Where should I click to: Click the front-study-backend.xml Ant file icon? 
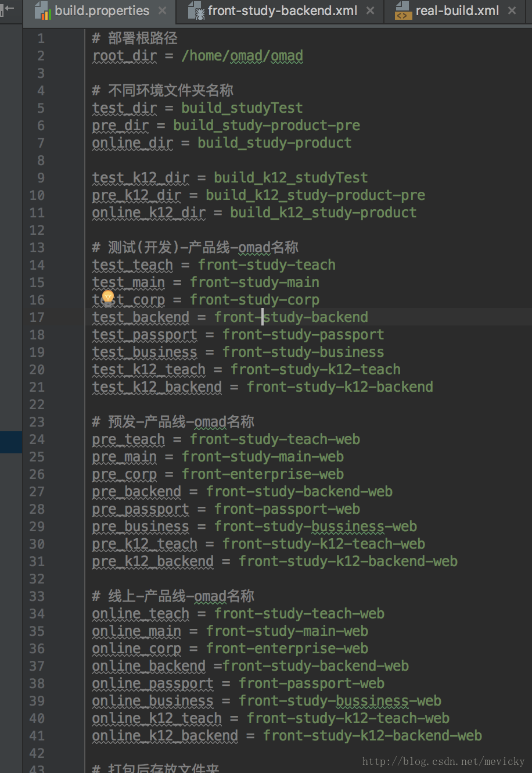[196, 10]
